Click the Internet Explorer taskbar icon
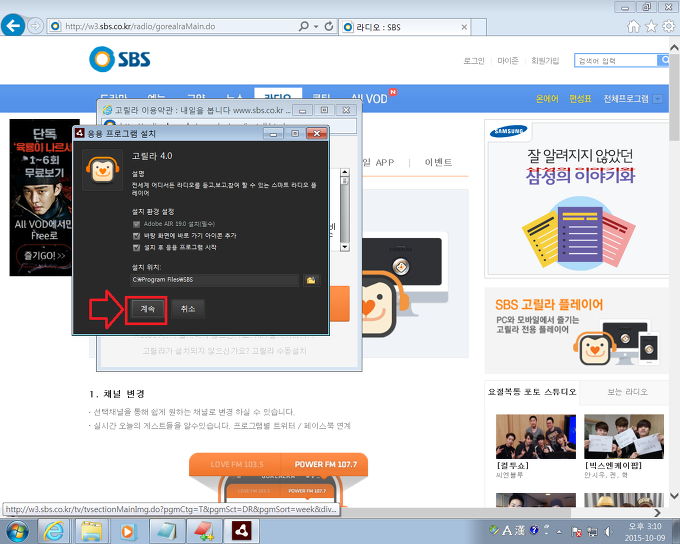Image resolution: width=680 pixels, height=544 pixels. pyautogui.click(x=54, y=531)
